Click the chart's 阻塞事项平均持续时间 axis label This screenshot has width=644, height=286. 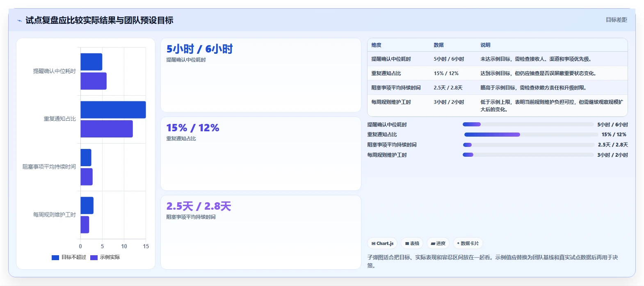49,167
